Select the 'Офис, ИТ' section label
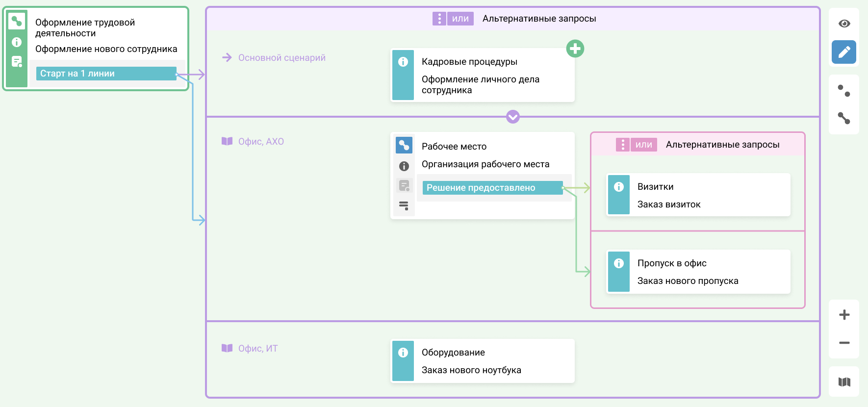Viewport: 868px width, 407px height. point(257,349)
